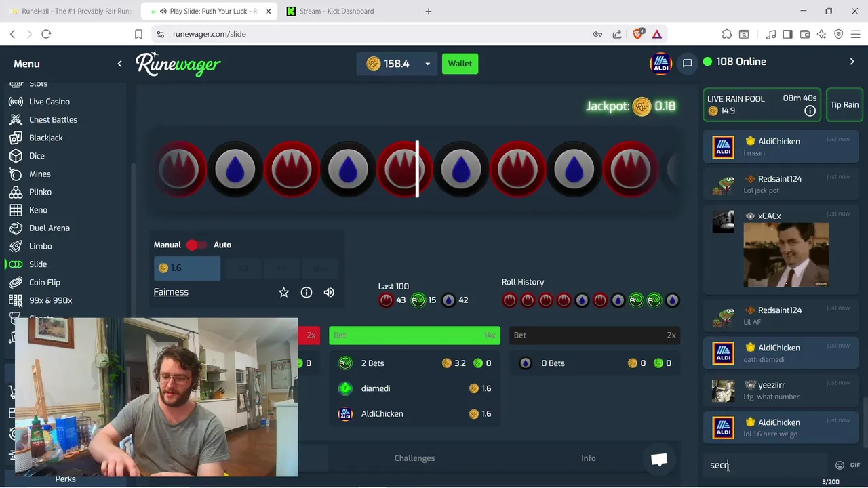The width and height of the screenshot is (868, 488).
Task: Select Slide in the sidebar
Action: click(x=38, y=264)
